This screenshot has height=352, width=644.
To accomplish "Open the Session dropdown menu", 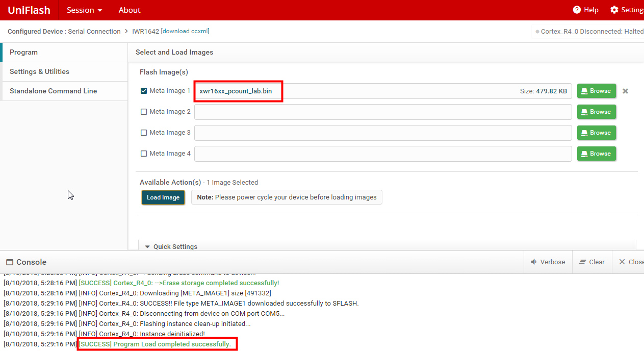I will click(84, 10).
